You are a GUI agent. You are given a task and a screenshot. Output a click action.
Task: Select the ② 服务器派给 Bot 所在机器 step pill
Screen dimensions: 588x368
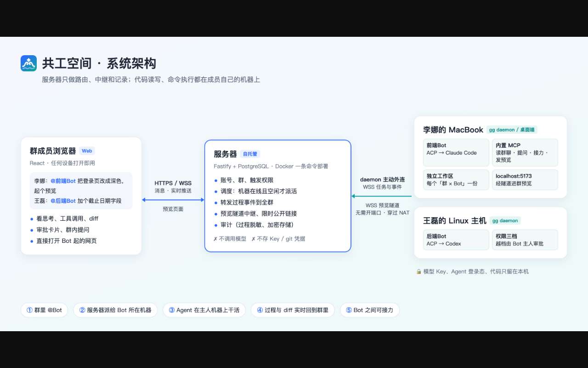(115, 310)
